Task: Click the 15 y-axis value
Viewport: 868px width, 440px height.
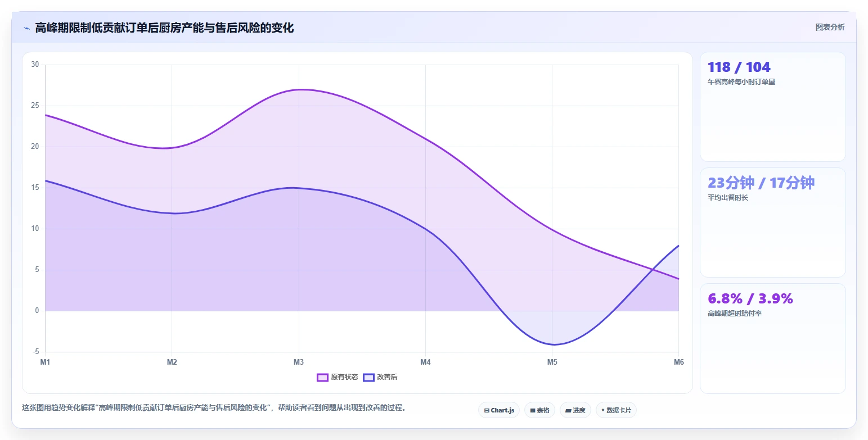Action: [35, 188]
